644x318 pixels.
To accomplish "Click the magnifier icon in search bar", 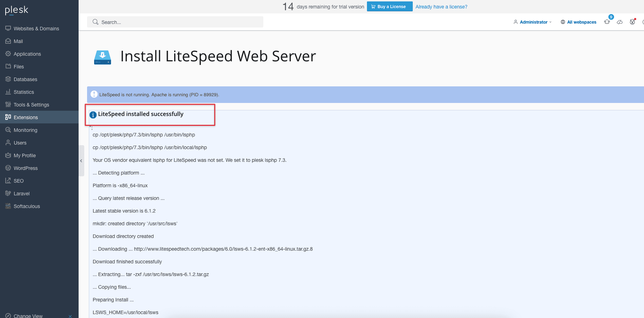I will point(95,22).
